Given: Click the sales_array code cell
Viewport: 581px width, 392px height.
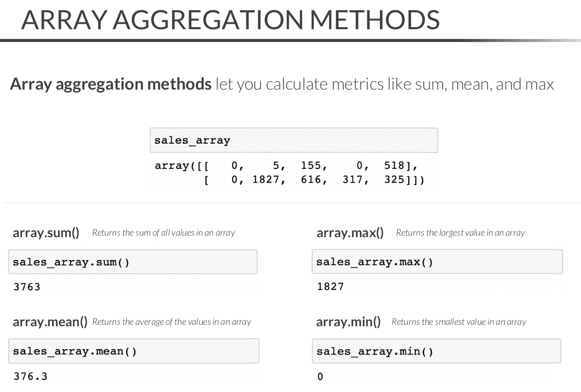Looking at the screenshot, I should 294,141.
